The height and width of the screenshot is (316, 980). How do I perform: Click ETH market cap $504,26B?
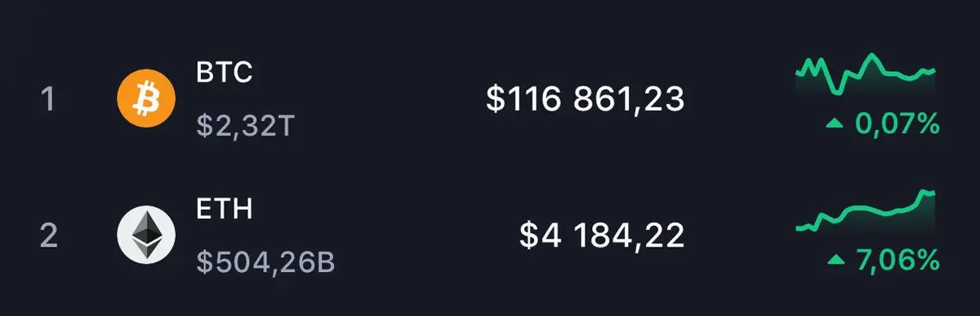(265, 262)
